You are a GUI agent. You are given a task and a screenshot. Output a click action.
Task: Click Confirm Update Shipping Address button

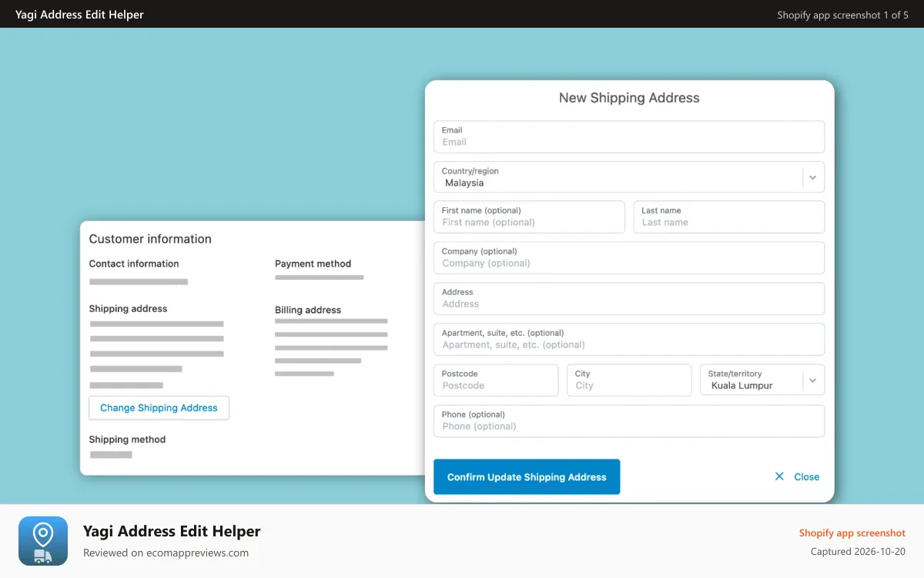tap(527, 477)
